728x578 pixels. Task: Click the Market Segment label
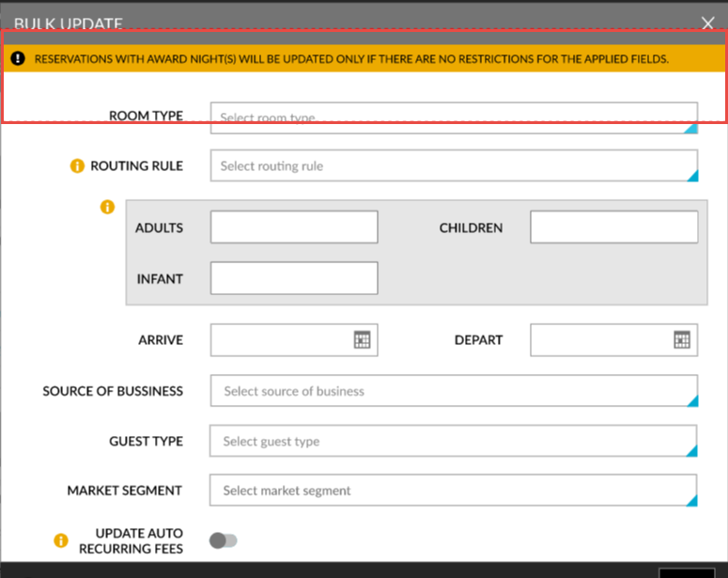click(x=124, y=491)
